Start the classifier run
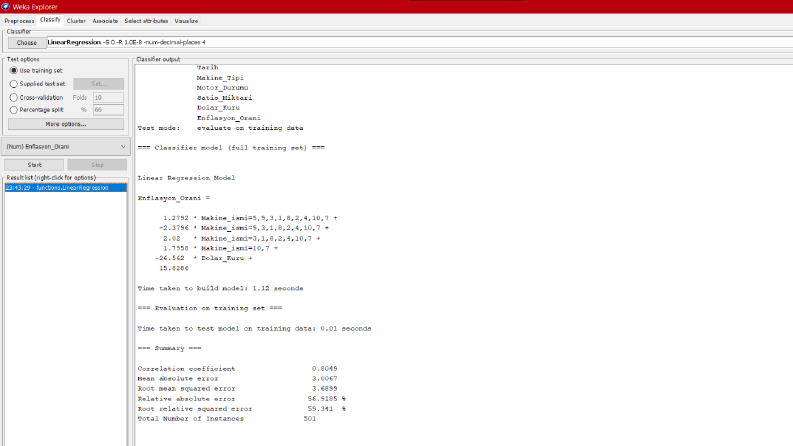This screenshot has width=793, height=446. pos(34,165)
